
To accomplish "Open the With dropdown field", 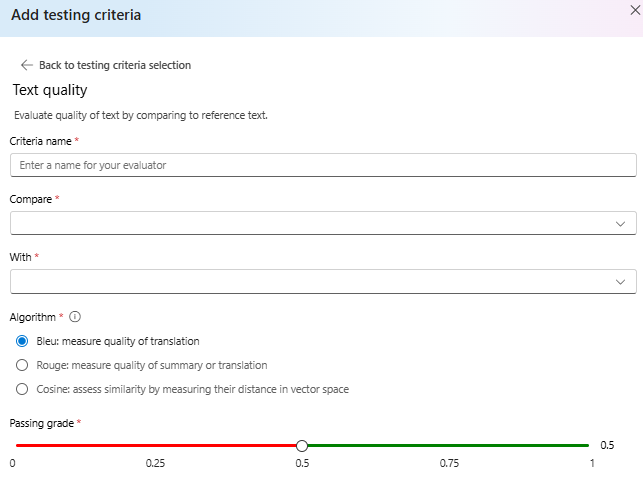I will tap(310, 281).
